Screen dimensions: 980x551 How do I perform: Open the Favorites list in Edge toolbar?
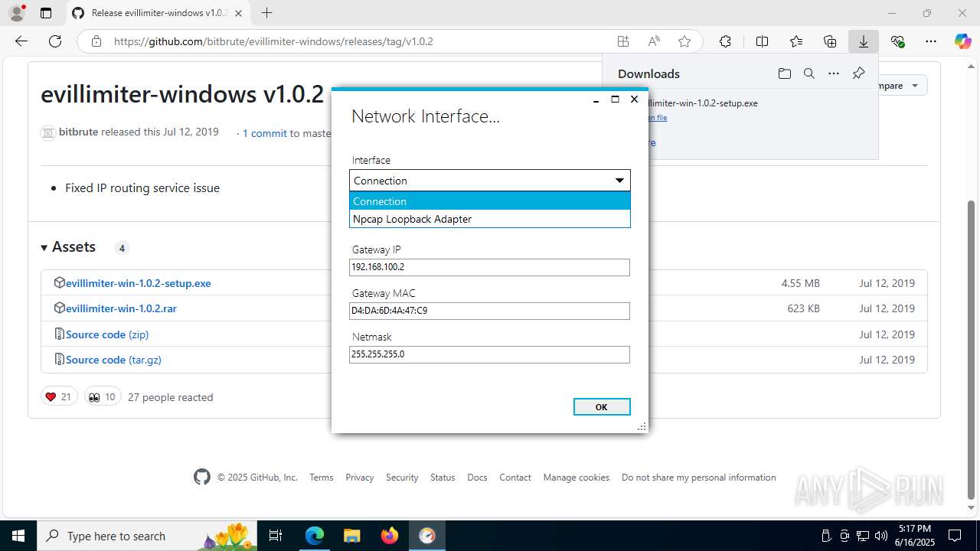(796, 41)
